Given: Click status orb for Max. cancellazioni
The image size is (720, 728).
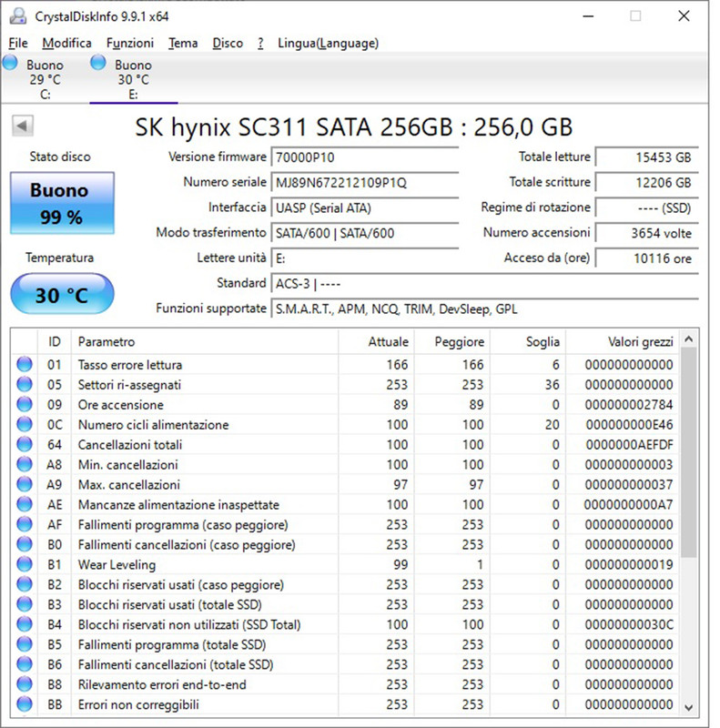Looking at the screenshot, I should [25, 484].
